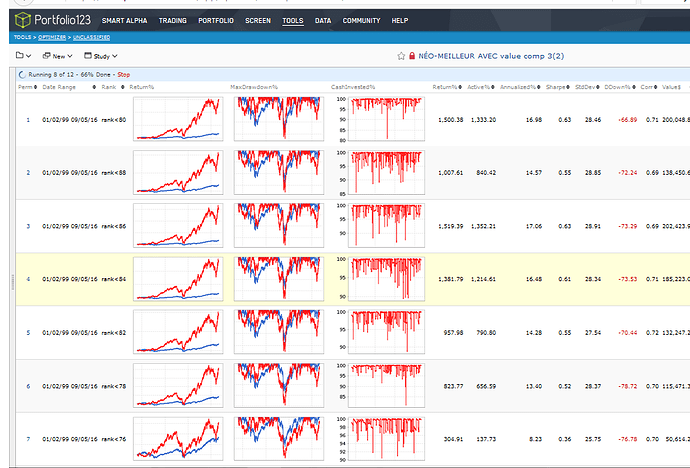Open the Return% chart for rank<88
Image resolution: width=690 pixels, height=468 pixels.
coord(178,172)
